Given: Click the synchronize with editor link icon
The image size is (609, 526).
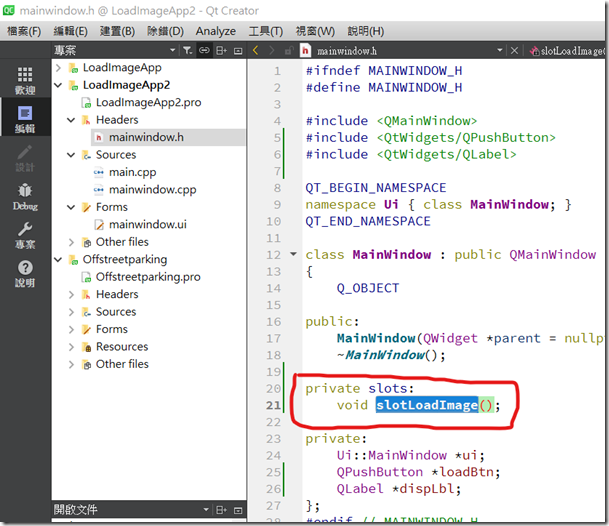Looking at the screenshot, I should click(x=204, y=50).
